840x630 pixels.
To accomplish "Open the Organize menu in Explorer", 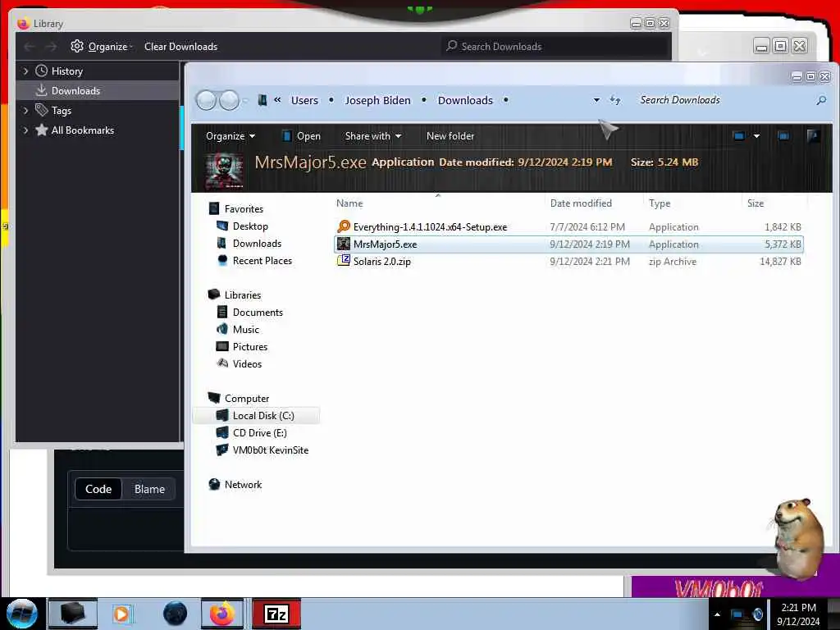I will coord(231,136).
